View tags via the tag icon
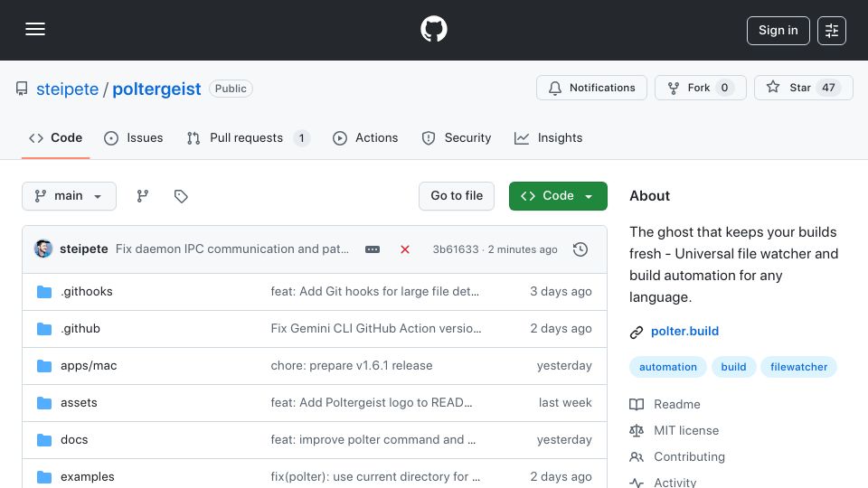Image resolution: width=868 pixels, height=488 pixels. [x=181, y=196]
